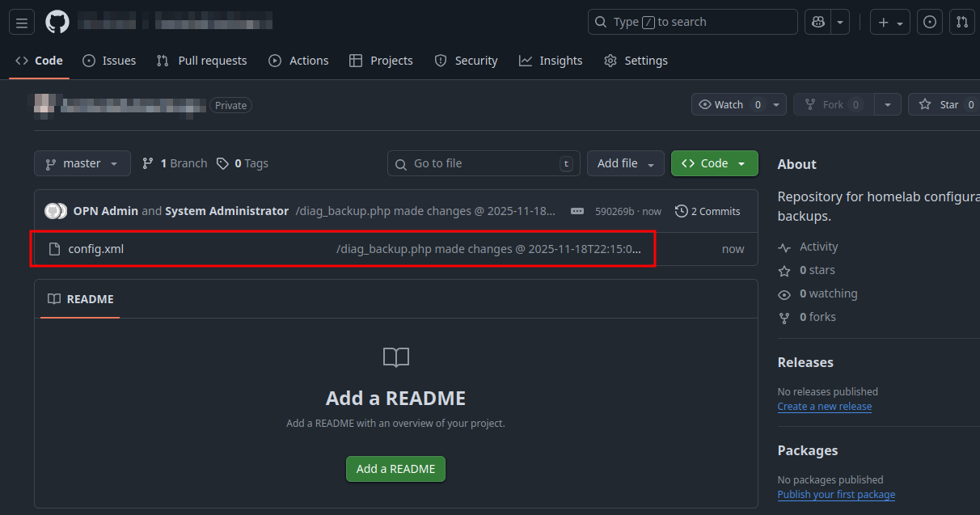The image size is (980, 515).
Task: Open the Actions tab
Action: point(298,60)
